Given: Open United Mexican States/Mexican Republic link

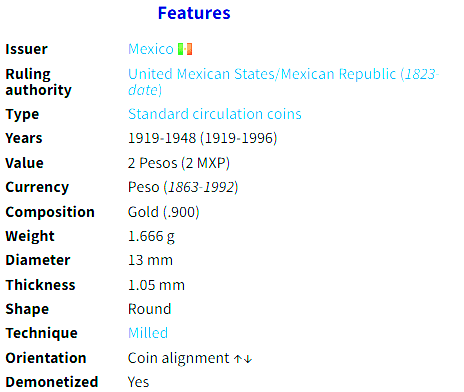Looking at the screenshot, I should [x=283, y=82].
